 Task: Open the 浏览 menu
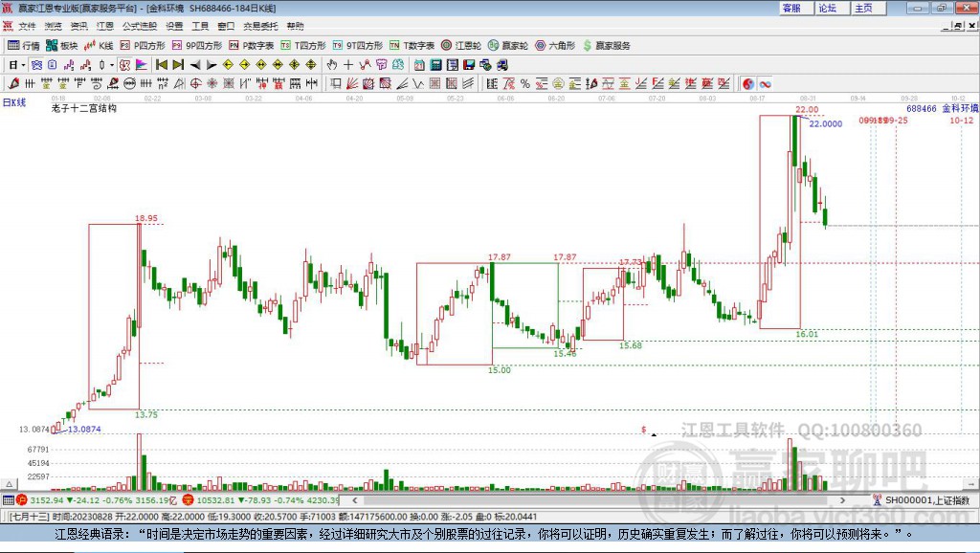tap(54, 26)
